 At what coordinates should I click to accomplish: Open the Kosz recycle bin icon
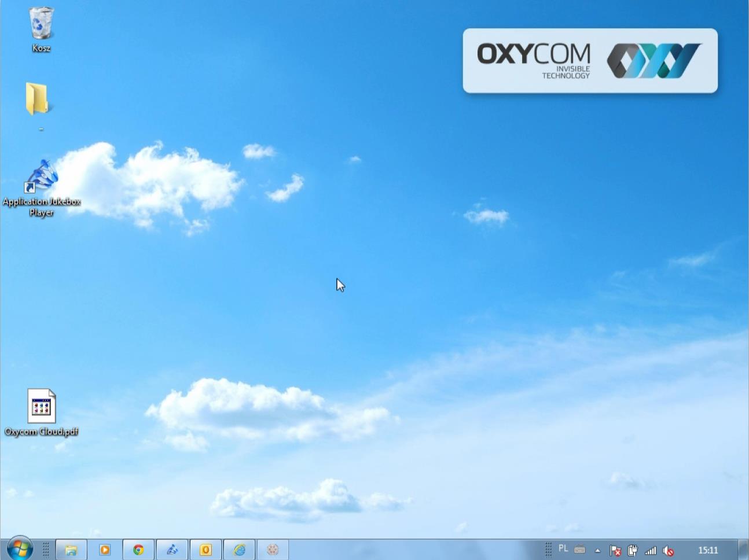click(x=41, y=23)
